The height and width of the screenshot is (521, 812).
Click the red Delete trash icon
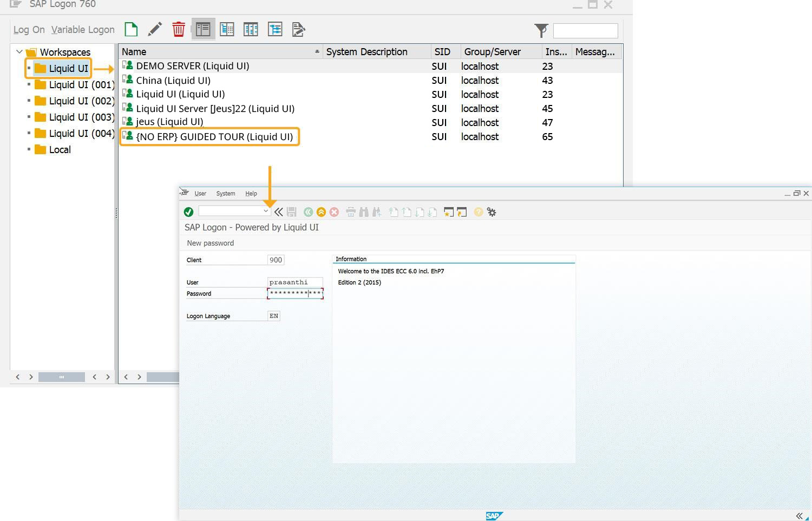tap(179, 29)
